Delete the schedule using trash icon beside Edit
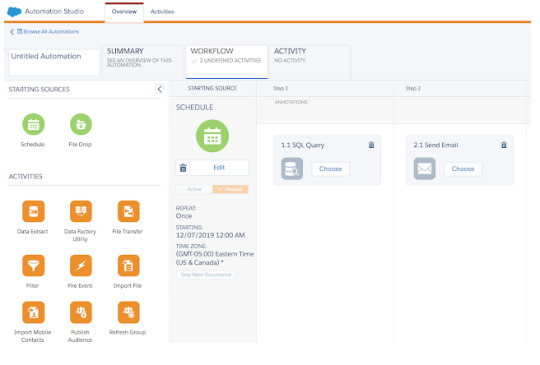Image resolution: width=540 pixels, height=365 pixels. tap(183, 168)
